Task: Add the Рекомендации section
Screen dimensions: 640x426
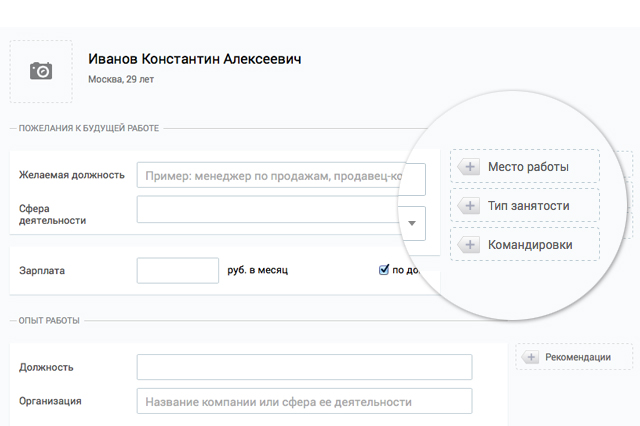Action: [576, 357]
